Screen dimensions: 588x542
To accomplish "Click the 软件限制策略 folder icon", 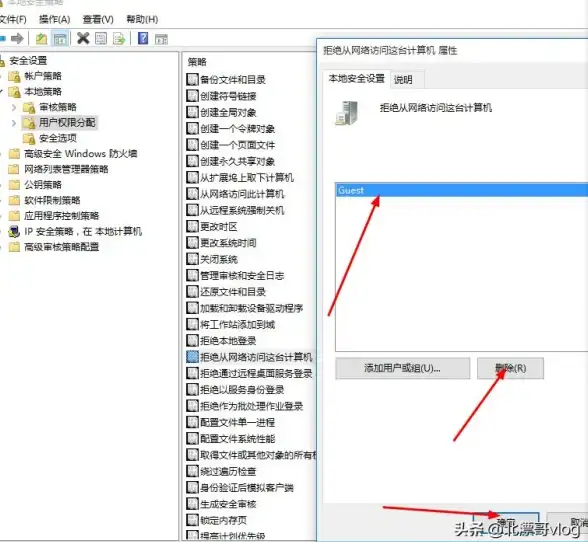I will tap(14, 200).
